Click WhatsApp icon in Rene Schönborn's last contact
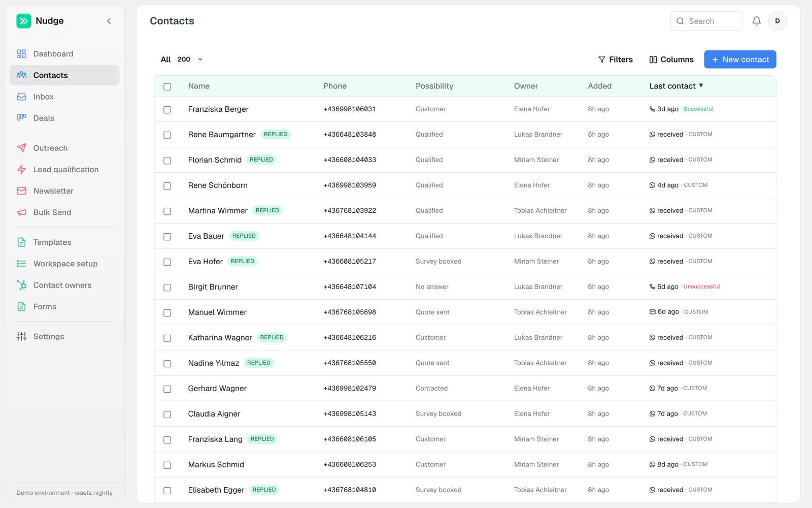The height and width of the screenshot is (508, 812). (652, 185)
